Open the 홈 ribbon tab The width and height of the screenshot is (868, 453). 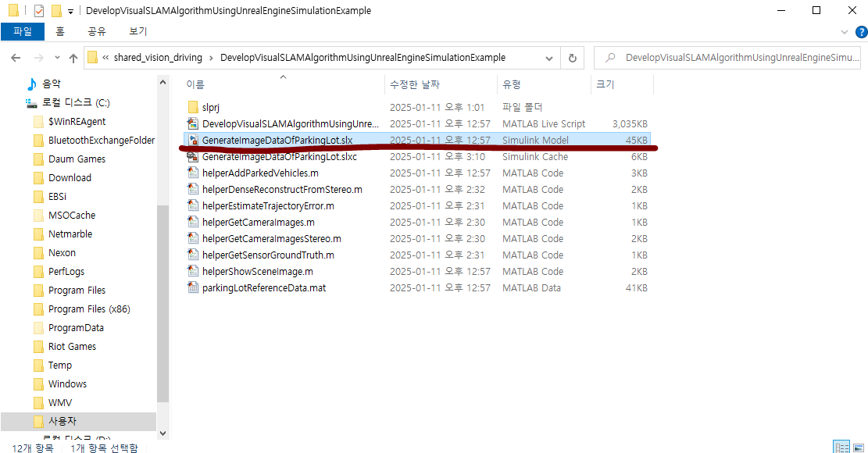pyautogui.click(x=60, y=31)
